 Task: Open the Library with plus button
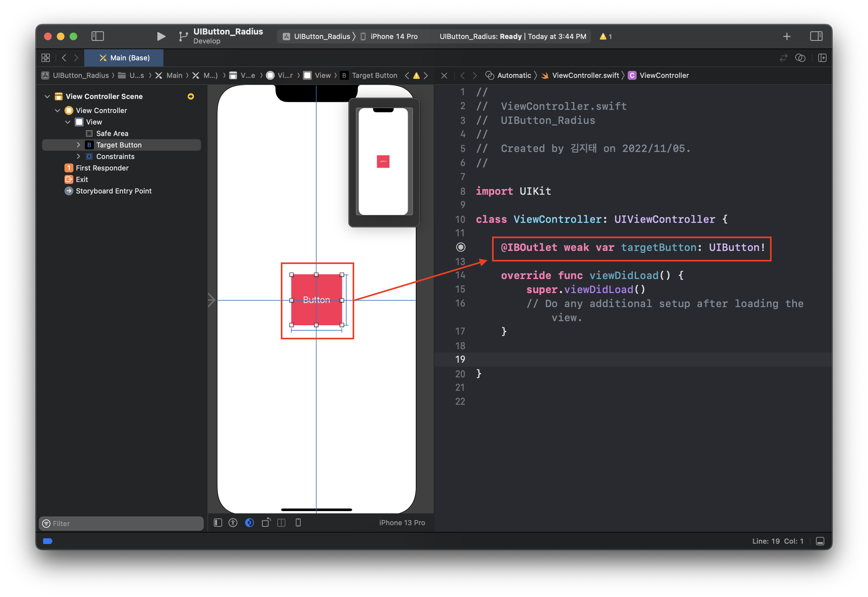click(787, 36)
